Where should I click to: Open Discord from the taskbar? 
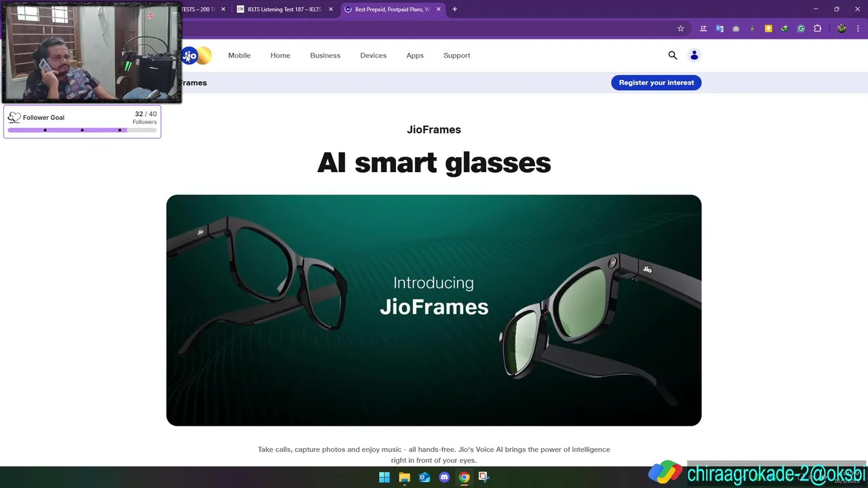pos(444,477)
